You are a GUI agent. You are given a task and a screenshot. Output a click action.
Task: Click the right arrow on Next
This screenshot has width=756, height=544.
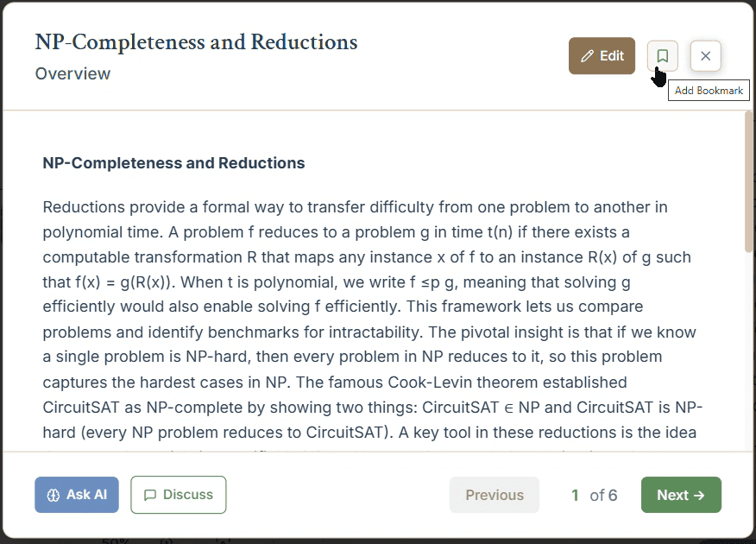coord(699,495)
